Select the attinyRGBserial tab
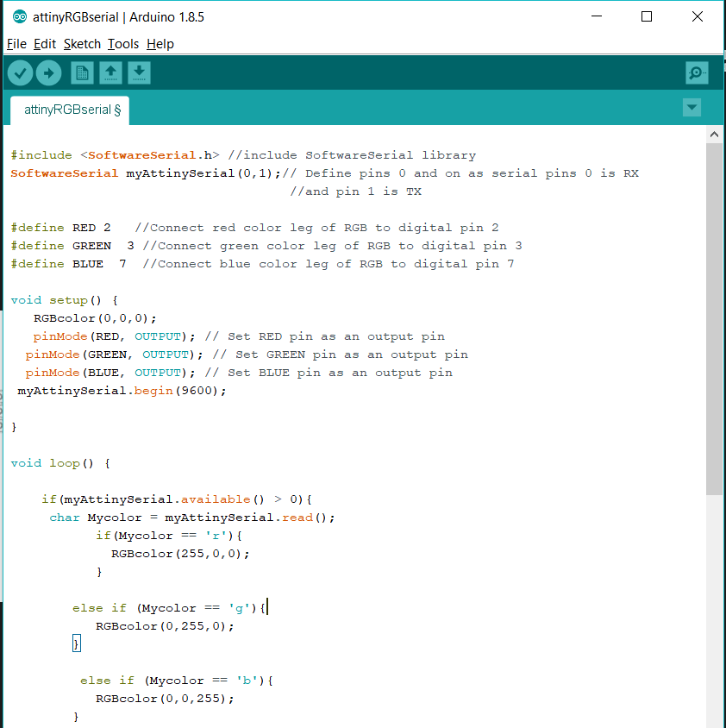 point(70,110)
